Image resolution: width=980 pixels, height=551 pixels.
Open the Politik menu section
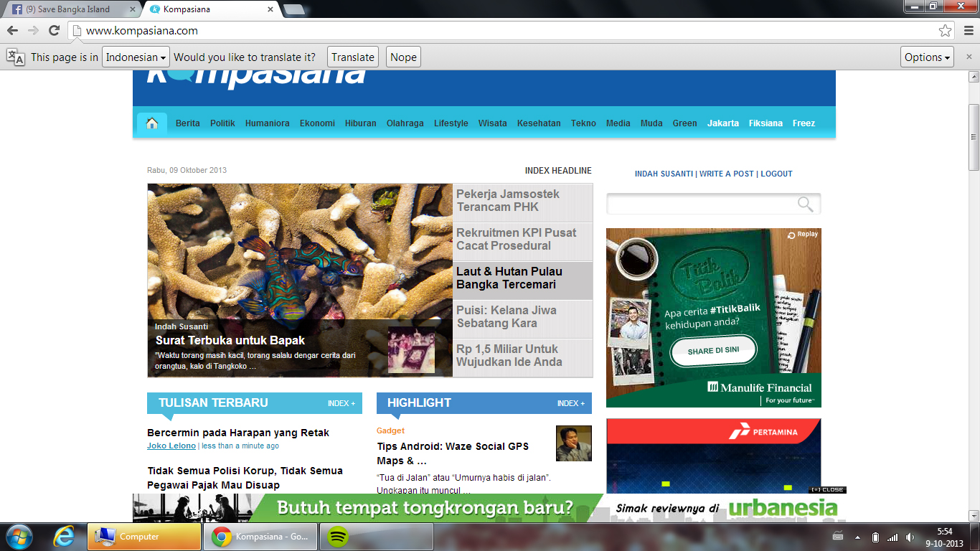point(222,123)
